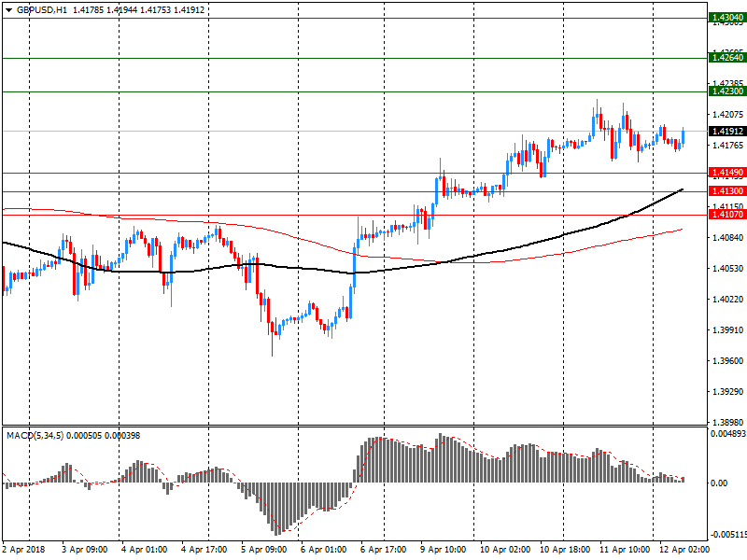Open the chart dropdown arrow beside GBPUSD,H1
This screenshot has height=560, width=747.
point(9,10)
